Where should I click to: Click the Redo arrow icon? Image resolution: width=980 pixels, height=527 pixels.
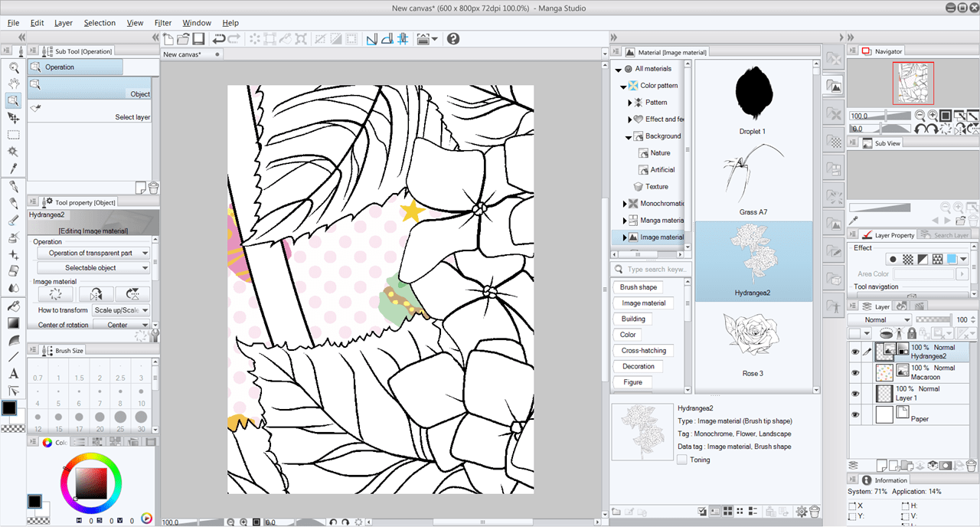234,38
